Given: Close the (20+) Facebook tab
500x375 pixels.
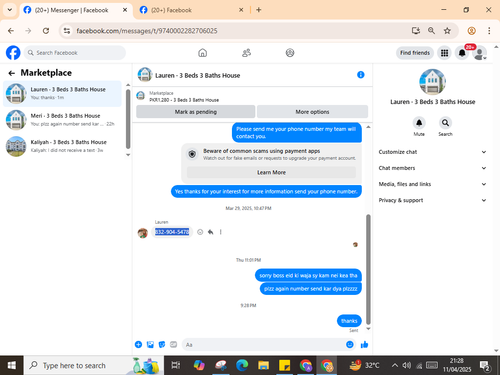Looking at the screenshot, I should point(241,10).
